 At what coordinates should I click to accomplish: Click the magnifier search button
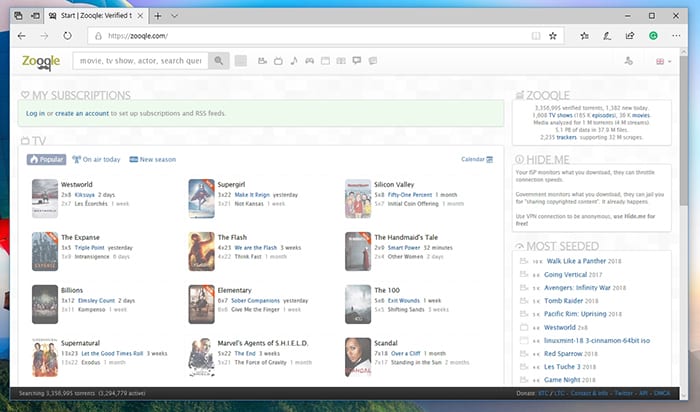219,61
